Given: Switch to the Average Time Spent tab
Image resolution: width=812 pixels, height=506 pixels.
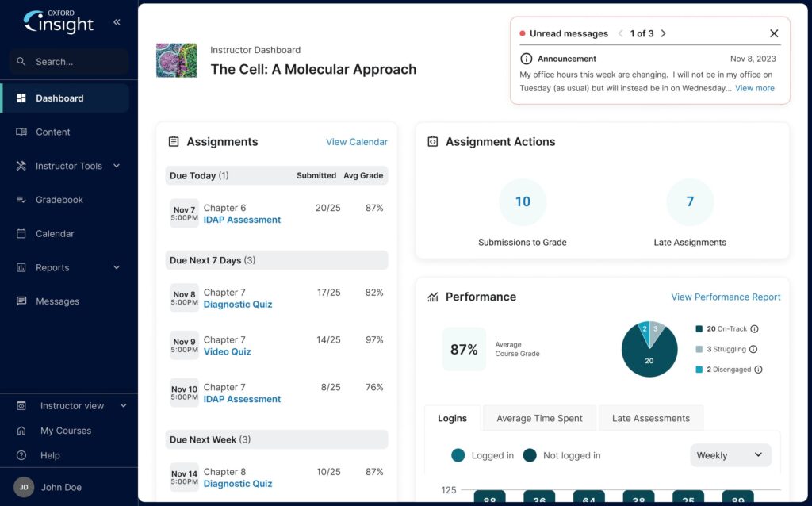Looking at the screenshot, I should click(539, 418).
